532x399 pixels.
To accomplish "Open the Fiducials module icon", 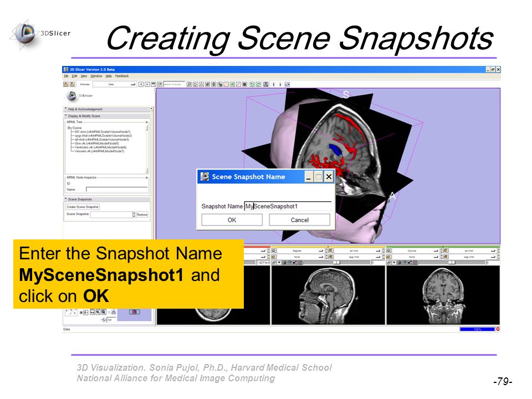I will [226, 84].
